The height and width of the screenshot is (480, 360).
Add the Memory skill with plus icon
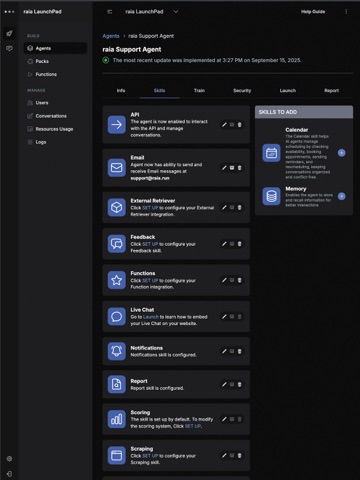coord(341,196)
